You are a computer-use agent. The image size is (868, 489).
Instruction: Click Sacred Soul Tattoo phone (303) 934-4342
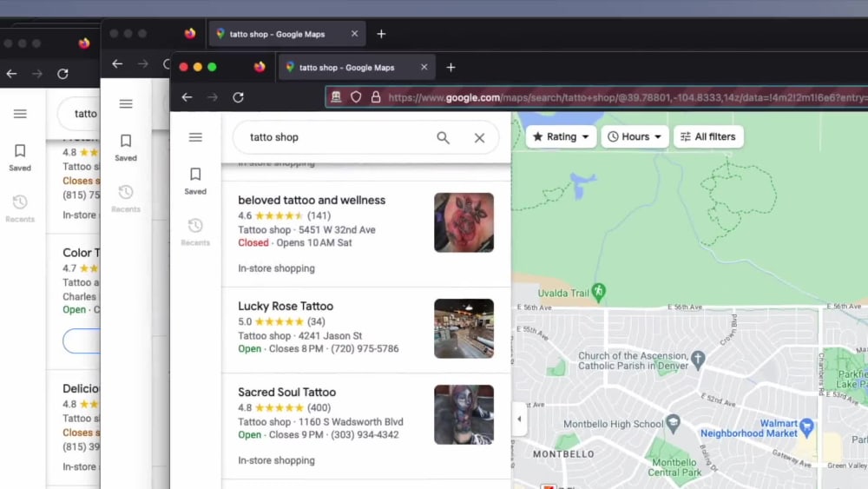[365, 435]
